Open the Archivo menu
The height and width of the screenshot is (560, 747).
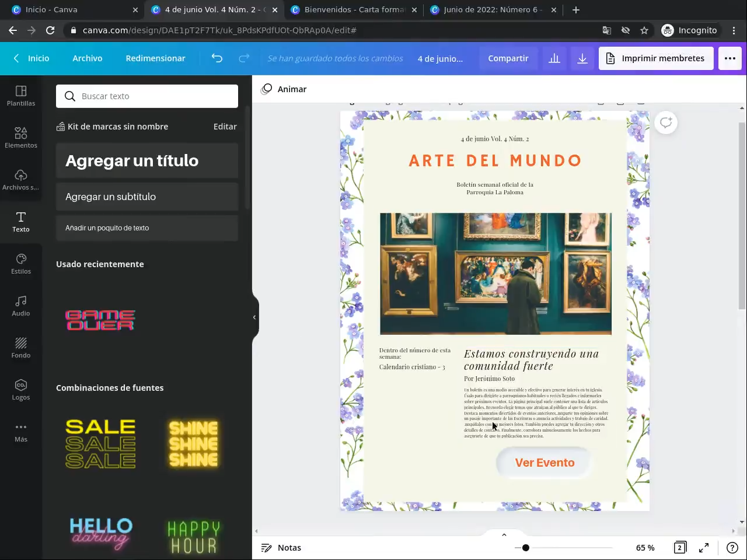88,58
